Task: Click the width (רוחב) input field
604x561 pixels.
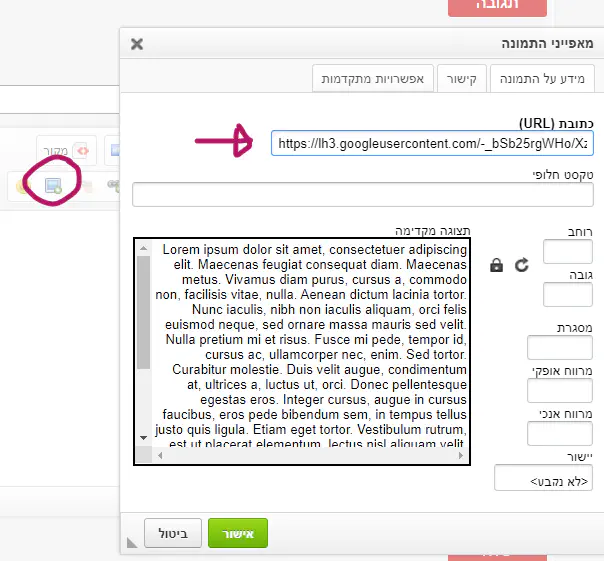Action: (x=567, y=252)
